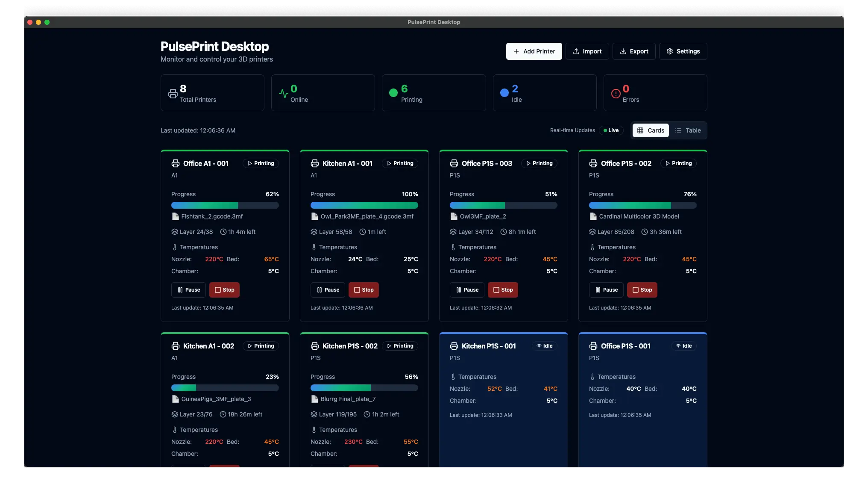Click the Add Printer button

point(534,51)
